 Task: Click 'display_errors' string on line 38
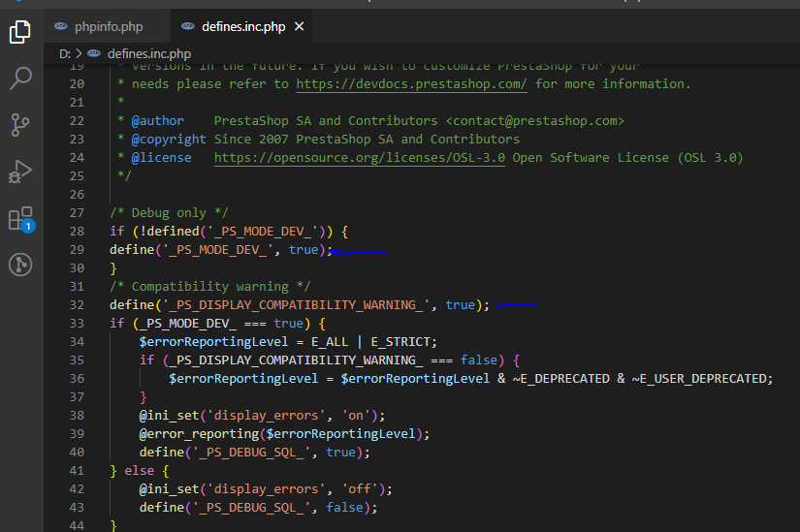(x=267, y=416)
